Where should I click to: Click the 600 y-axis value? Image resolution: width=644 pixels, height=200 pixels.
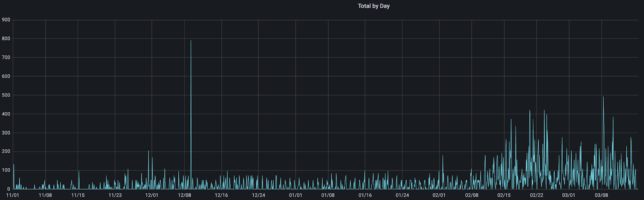pyautogui.click(x=6, y=76)
